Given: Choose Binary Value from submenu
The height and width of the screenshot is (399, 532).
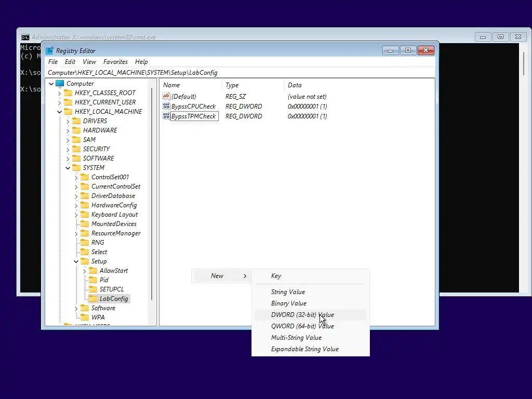Looking at the screenshot, I should 311,303.
